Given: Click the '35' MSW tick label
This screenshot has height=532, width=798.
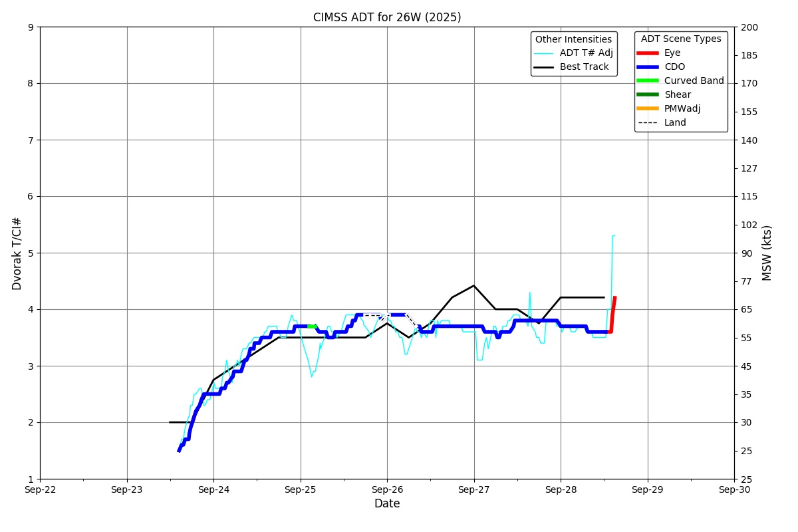Looking at the screenshot, I should tap(746, 394).
